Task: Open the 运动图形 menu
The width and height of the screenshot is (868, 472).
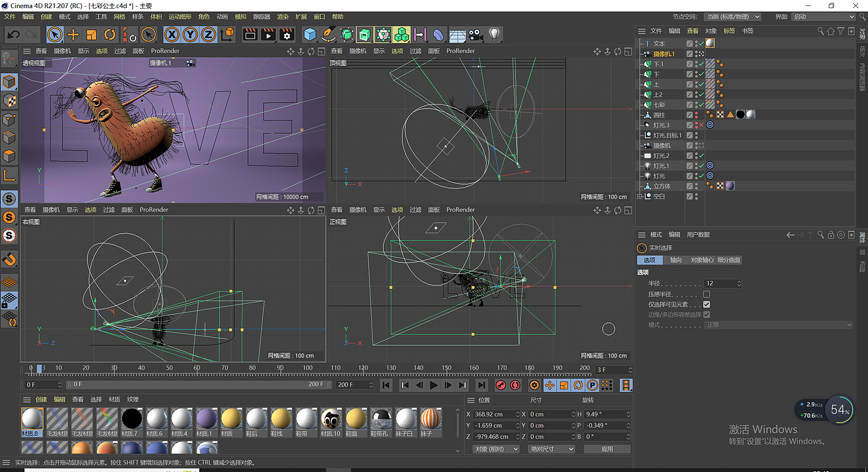Action: [x=180, y=16]
